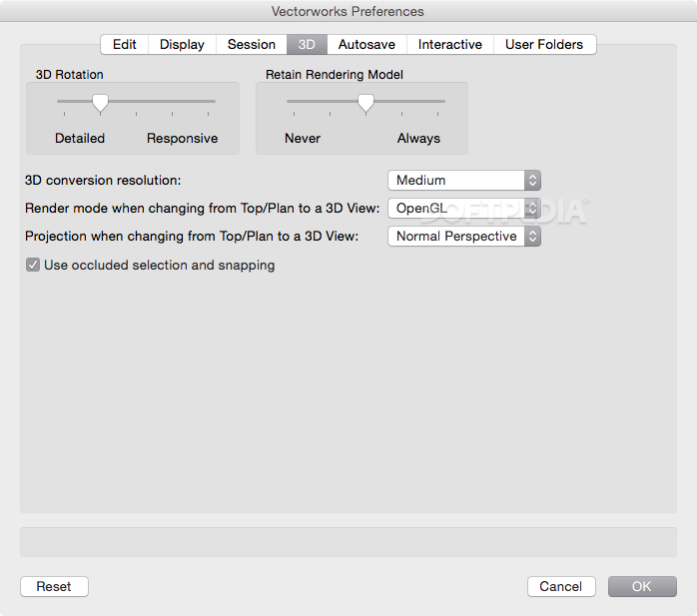Screen dimensions: 697x616
Task: Click the Always label under Retain Rendering Model
Action: point(418,138)
